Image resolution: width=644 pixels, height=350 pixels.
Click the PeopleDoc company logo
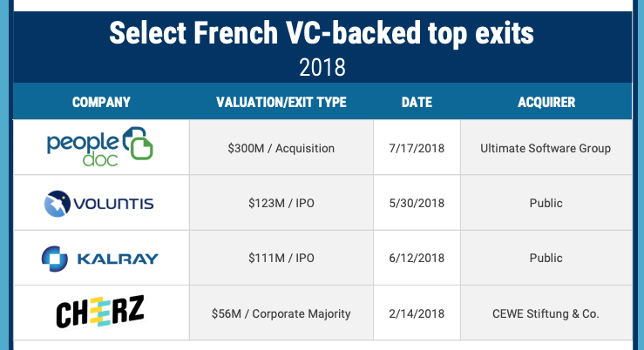100,146
